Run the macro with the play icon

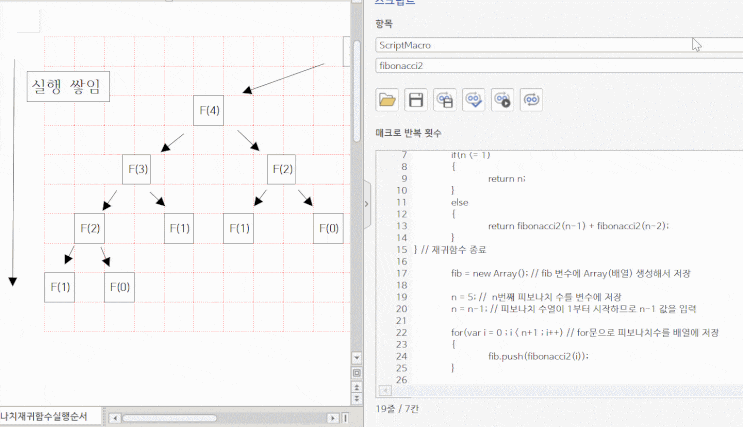pos(503,100)
